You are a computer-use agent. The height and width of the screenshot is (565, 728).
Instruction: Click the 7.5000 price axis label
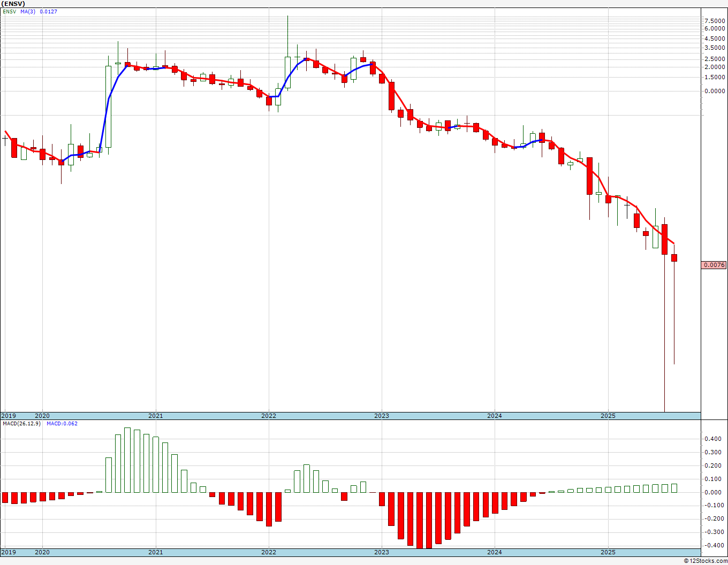(x=715, y=21)
